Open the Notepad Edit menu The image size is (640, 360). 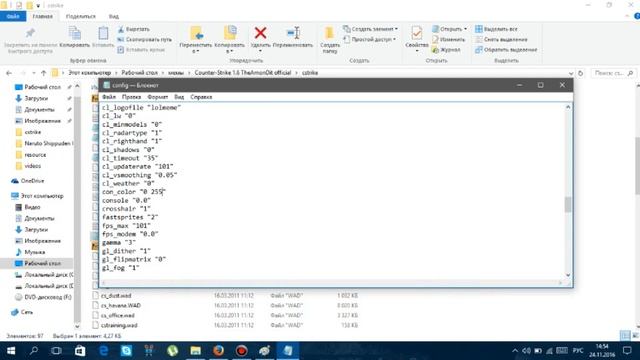click(131, 97)
